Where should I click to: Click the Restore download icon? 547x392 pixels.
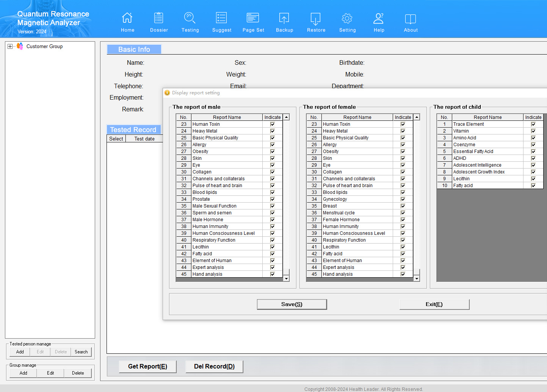tap(316, 18)
